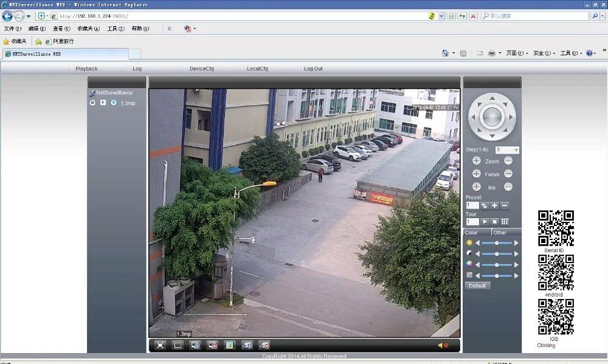Click the Default button to reset color settings
Viewport: 608px width, 364px height.
[477, 286]
